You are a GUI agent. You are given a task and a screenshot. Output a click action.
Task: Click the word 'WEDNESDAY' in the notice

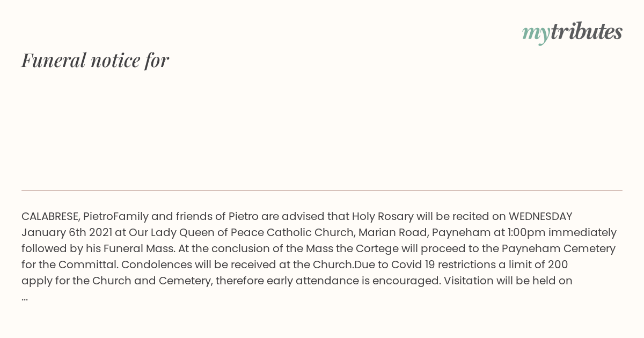pos(540,217)
